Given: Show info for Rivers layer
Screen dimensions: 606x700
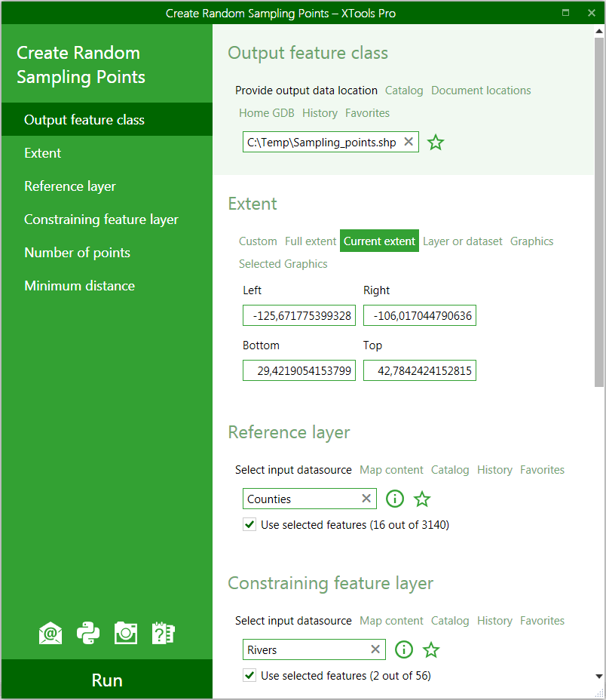Looking at the screenshot, I should tap(404, 649).
